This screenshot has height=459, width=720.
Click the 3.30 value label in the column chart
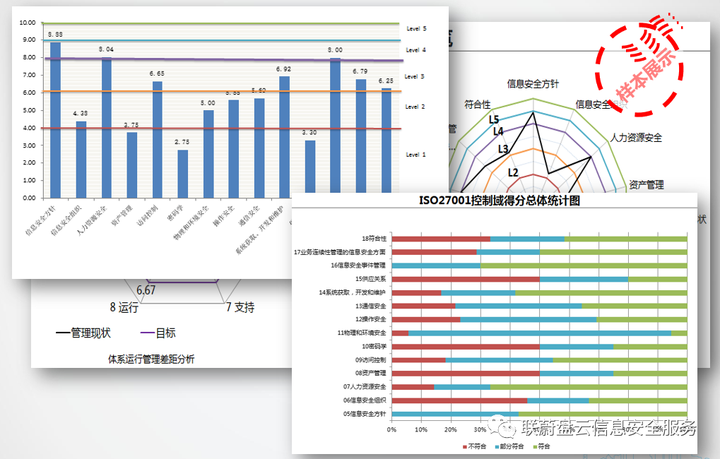pos(309,132)
